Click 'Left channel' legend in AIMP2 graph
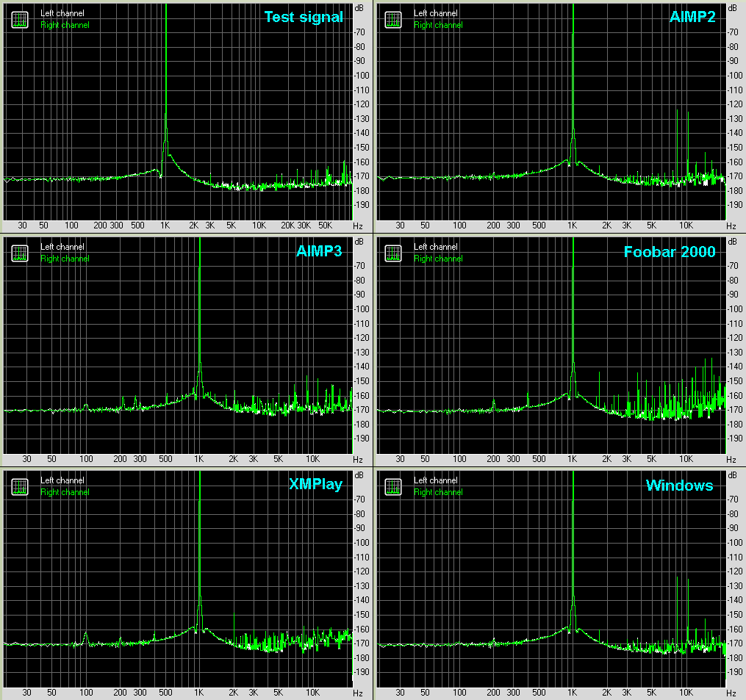The height and width of the screenshot is (700, 746). point(436,13)
